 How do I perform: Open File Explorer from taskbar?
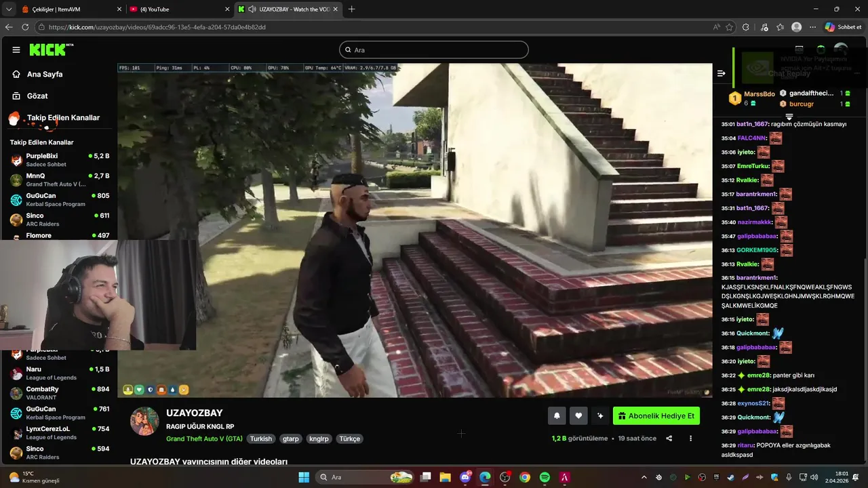pos(446,477)
